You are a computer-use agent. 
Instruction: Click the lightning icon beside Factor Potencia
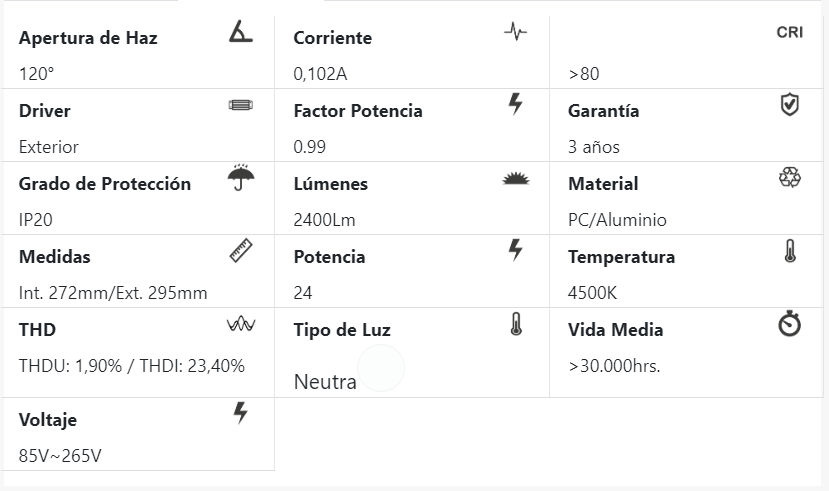[516, 103]
